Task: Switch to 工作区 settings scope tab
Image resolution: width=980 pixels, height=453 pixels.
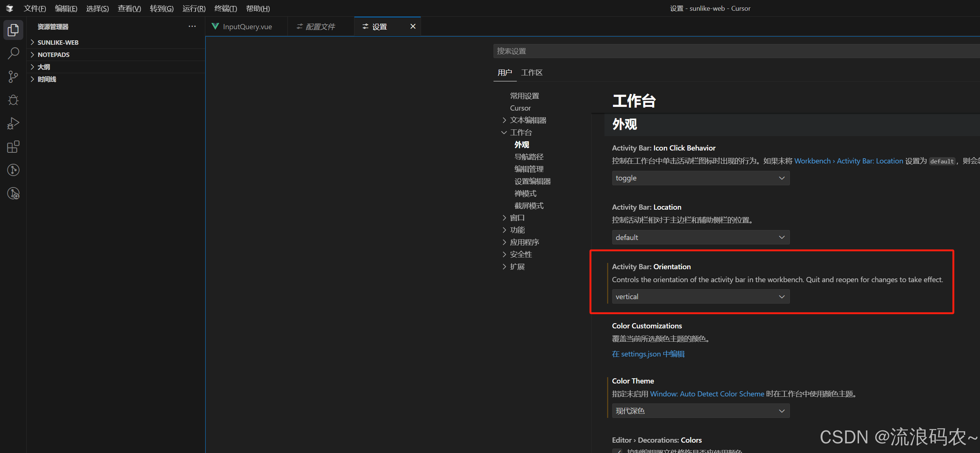Action: click(x=532, y=72)
